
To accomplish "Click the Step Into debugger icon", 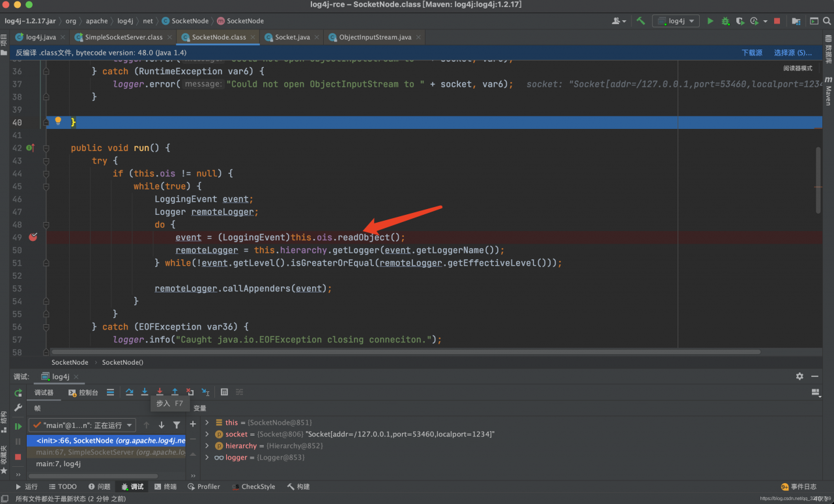I will (x=145, y=392).
